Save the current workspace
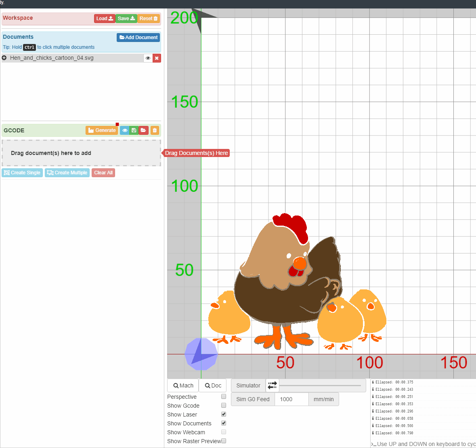The image size is (476, 448). (x=126, y=19)
